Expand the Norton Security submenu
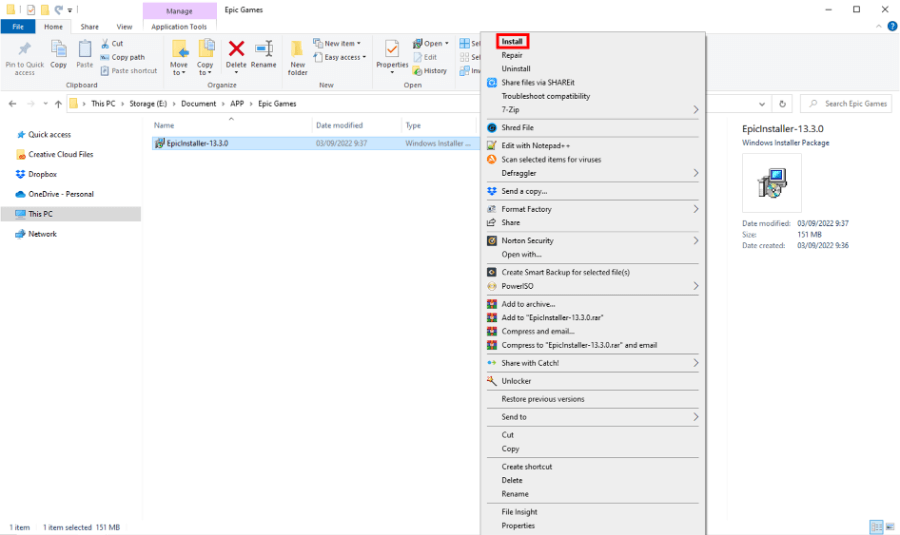900x535 pixels. [593, 241]
